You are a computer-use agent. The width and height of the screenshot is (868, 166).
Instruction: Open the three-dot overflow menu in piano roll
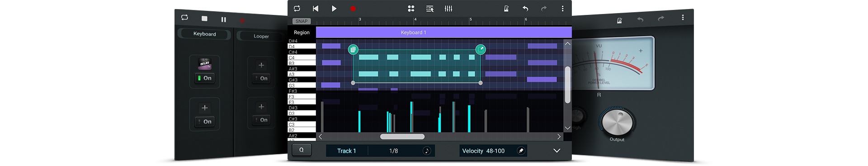(562, 9)
